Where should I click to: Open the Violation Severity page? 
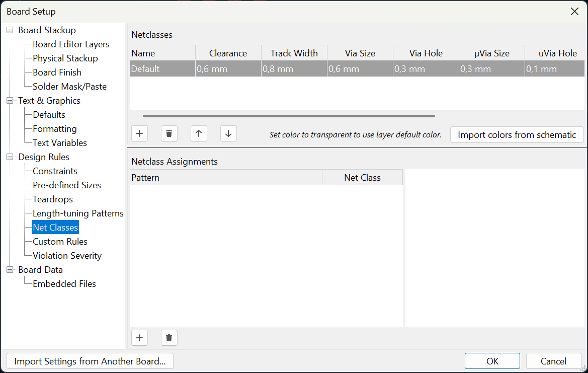67,256
